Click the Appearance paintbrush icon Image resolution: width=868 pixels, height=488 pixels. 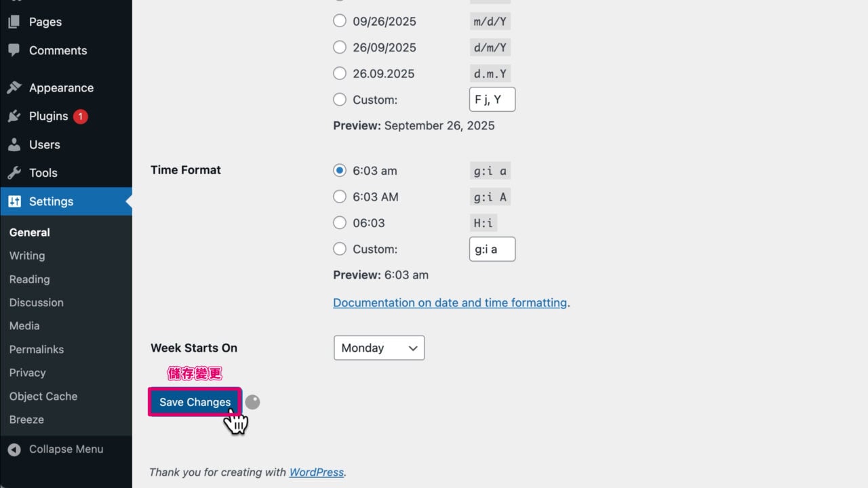14,87
